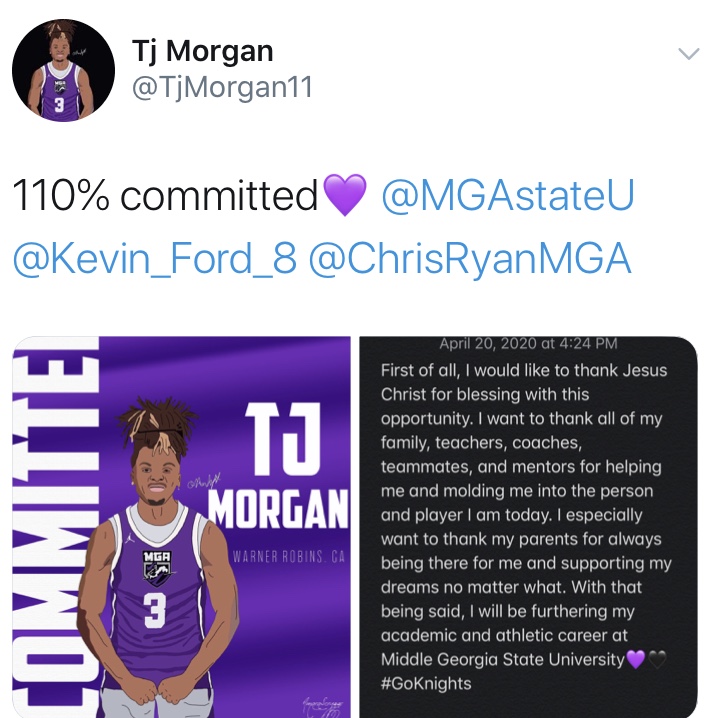Open the @TjMorgan11 handle
Screen dimensions: 710x718
click(222, 87)
